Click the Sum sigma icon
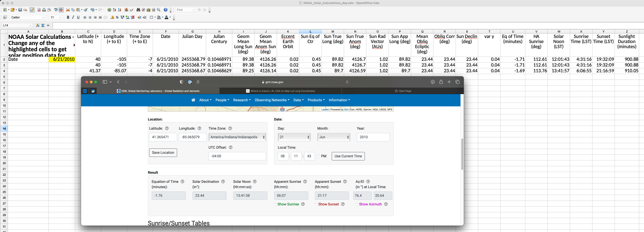Screen dimensions: 644x232 click(x=43, y=25)
